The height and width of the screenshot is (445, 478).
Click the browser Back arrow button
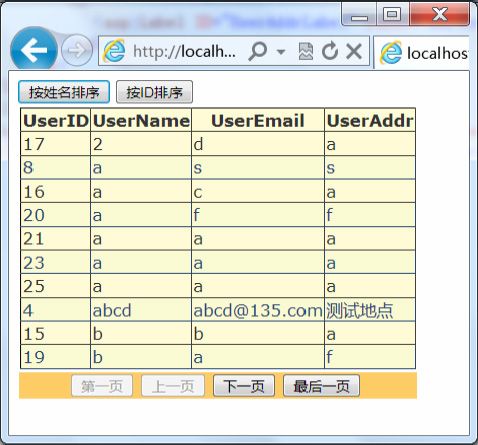click(x=34, y=50)
